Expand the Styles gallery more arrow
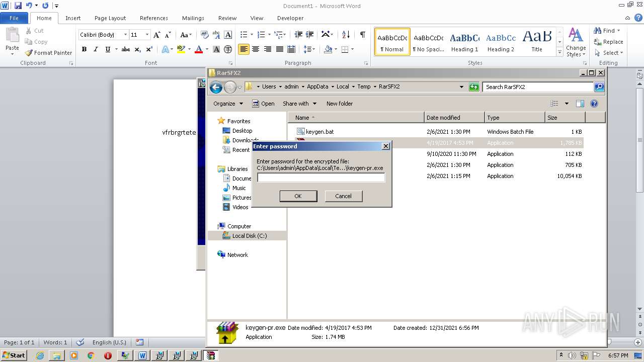This screenshot has width=644, height=362. pos(559,52)
